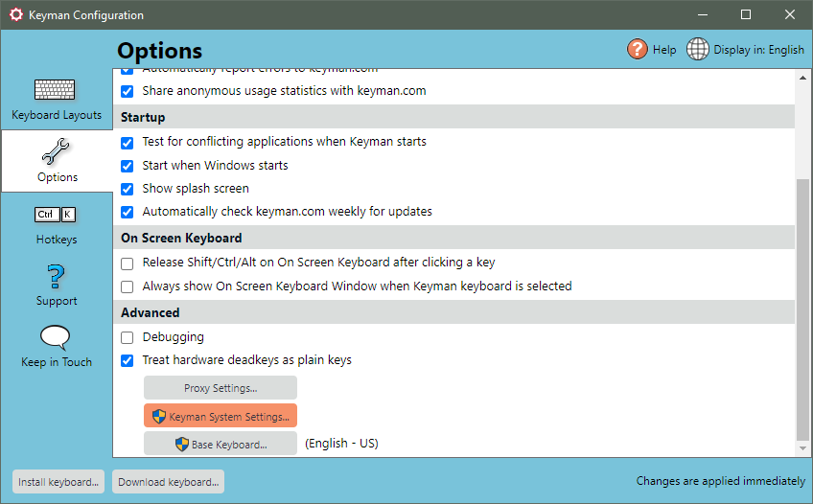Enable the Debugging checkbox
Viewport: 813px width, 504px height.
tap(127, 337)
